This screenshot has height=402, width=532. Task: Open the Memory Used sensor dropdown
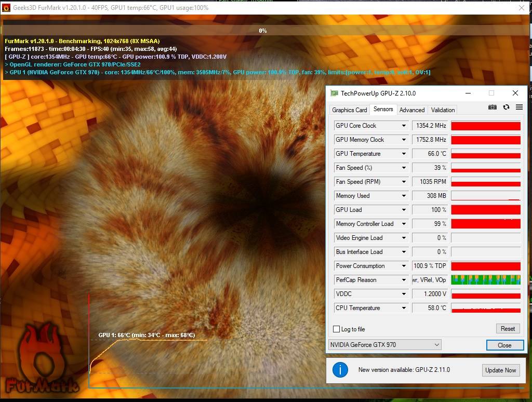click(x=404, y=196)
